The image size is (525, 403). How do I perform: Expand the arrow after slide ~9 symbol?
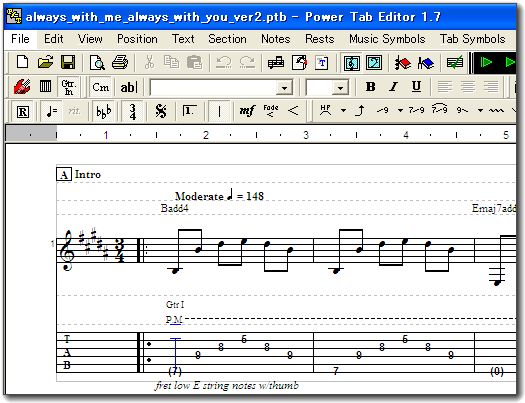pyautogui.click(x=400, y=110)
